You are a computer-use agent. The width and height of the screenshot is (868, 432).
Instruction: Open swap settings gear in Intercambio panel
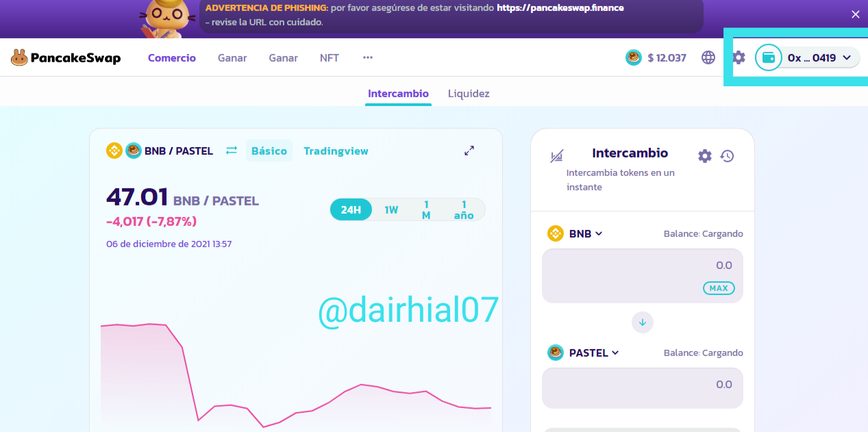(x=705, y=156)
